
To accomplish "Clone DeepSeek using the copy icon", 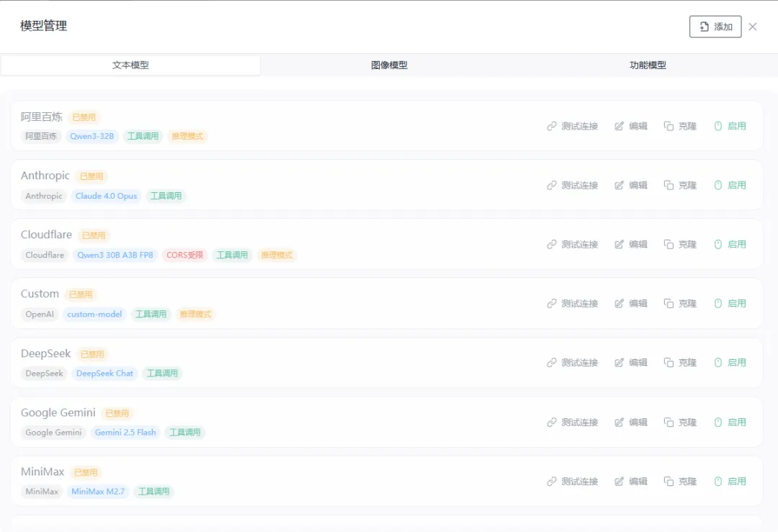I will (669, 363).
